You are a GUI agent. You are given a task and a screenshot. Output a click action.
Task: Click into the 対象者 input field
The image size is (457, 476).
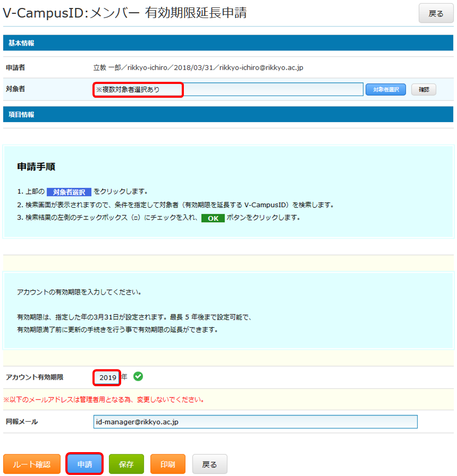tap(228, 89)
